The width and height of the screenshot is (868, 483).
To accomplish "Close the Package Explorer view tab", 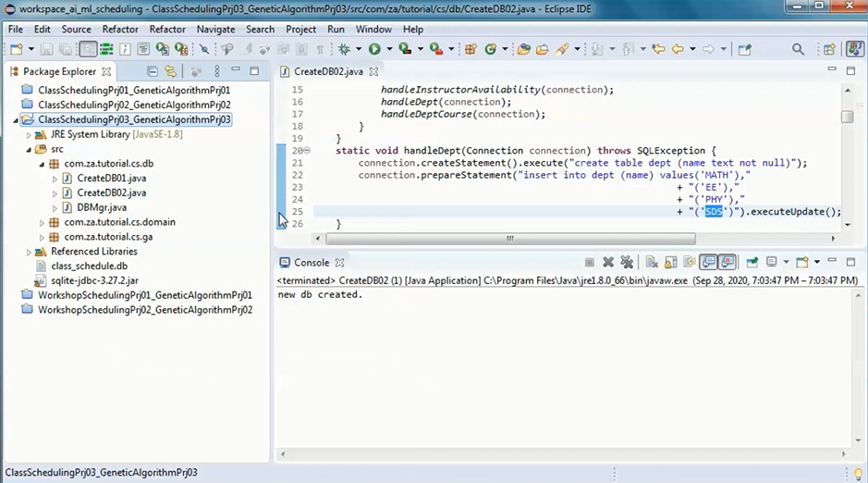I will [106, 71].
